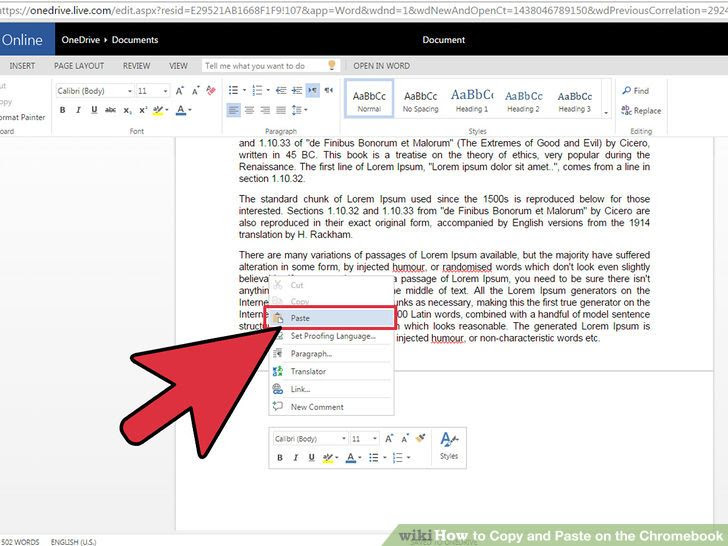Toggle right text alignment
Viewport: 728px width, 546px height.
(266, 110)
